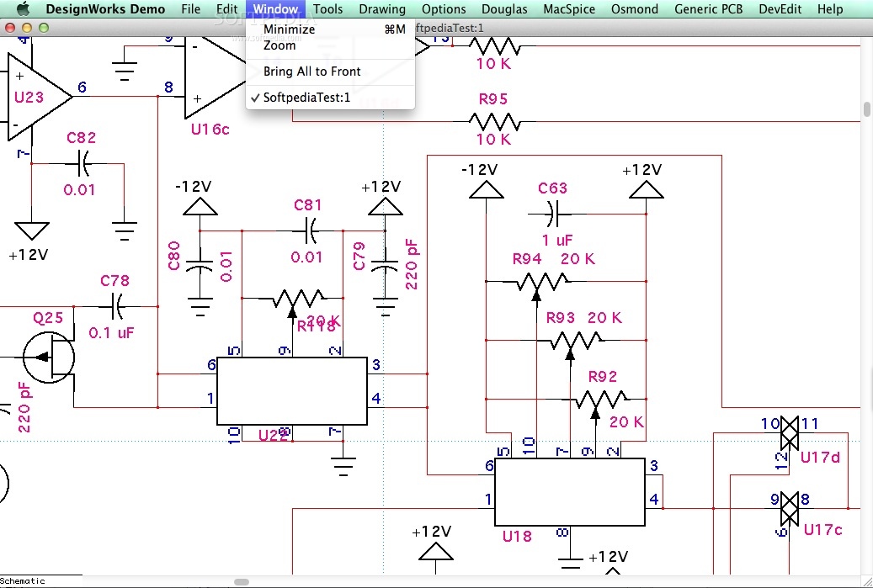This screenshot has width=873, height=588.
Task: Select the R118 potentiometer symbol
Action: [297, 301]
